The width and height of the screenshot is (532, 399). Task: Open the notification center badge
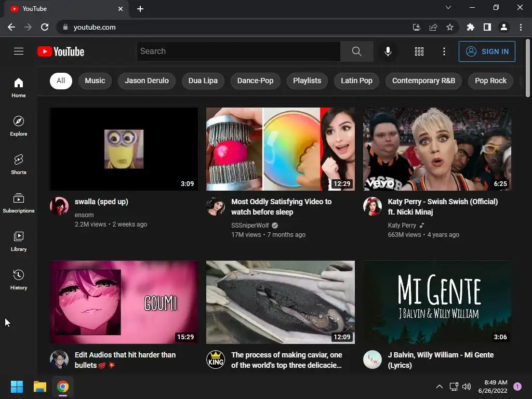(x=517, y=387)
